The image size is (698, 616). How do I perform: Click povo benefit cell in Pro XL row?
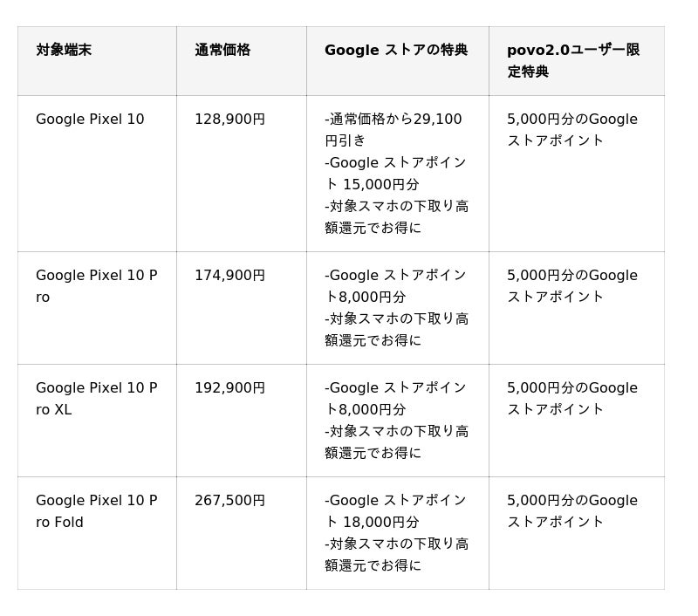pyautogui.click(x=572, y=399)
